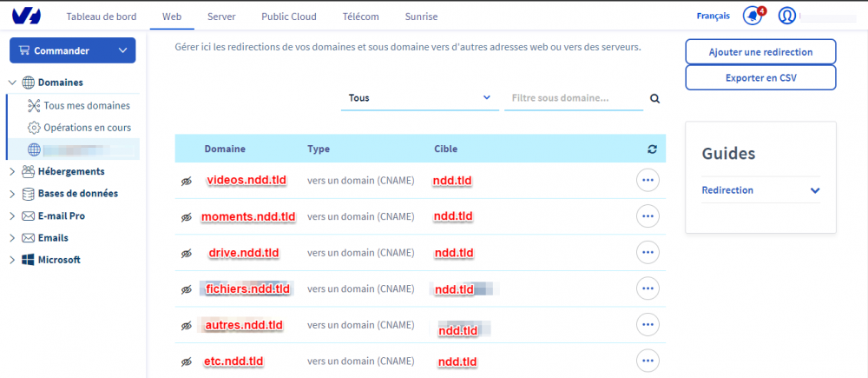Open the user account profile icon
Viewport: 868px width, 378px height.
click(786, 16)
